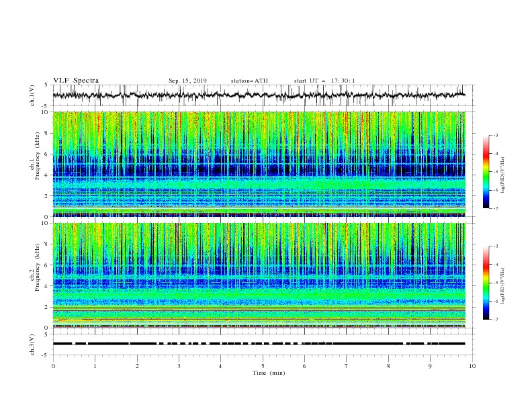
Task: Click the ch.2 spectrogram color bar
Action: (x=486, y=283)
